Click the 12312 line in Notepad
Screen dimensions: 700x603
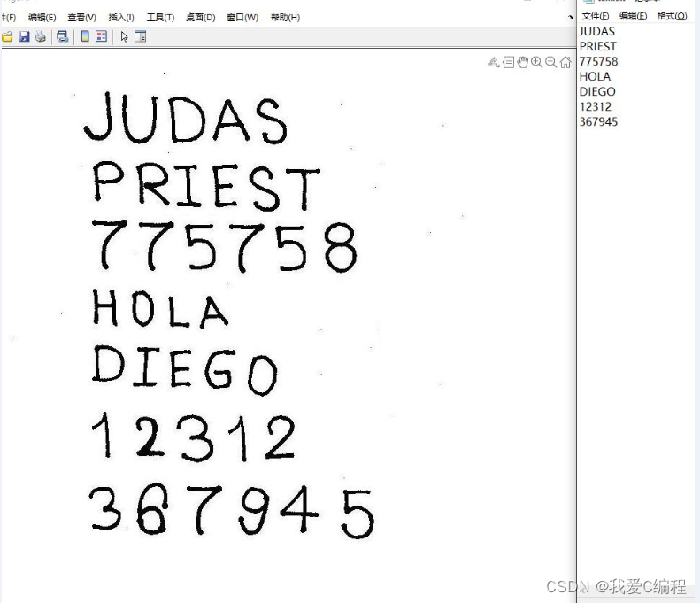(x=596, y=107)
